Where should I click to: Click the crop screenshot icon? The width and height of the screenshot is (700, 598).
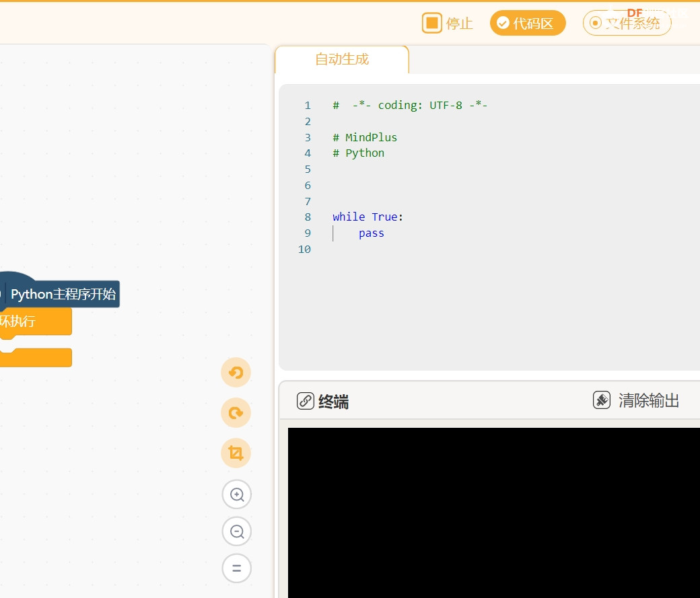click(236, 453)
